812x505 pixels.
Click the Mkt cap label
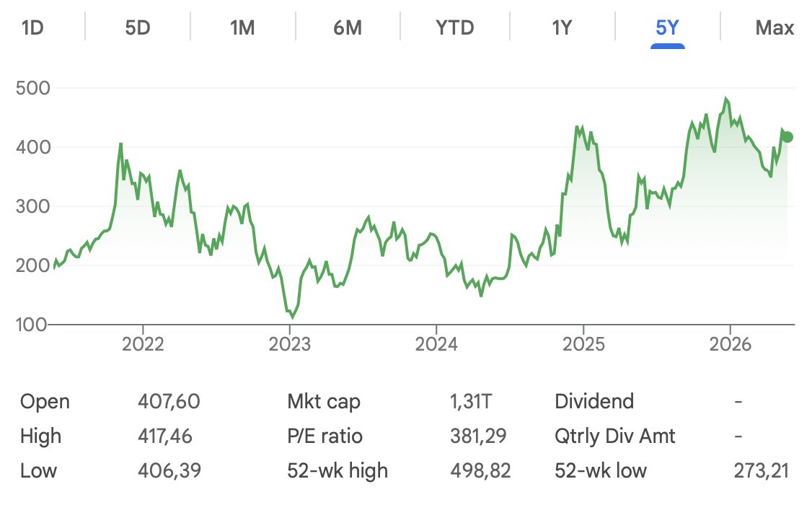pyautogui.click(x=324, y=402)
